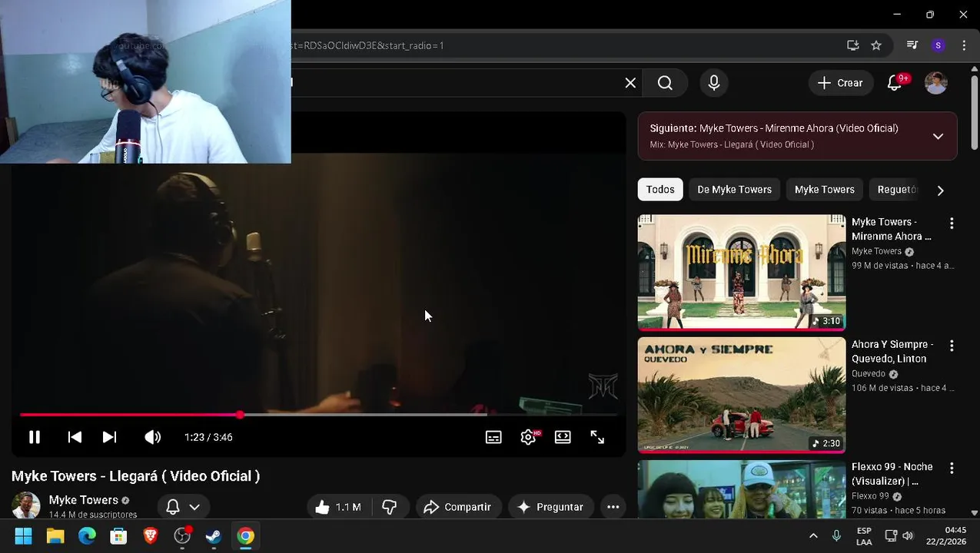This screenshot has height=553, width=980.
Task: Start voice search with microphone
Action: (x=714, y=83)
